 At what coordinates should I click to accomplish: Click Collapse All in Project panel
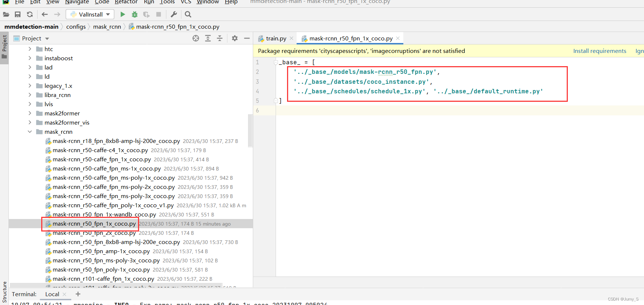(x=220, y=38)
